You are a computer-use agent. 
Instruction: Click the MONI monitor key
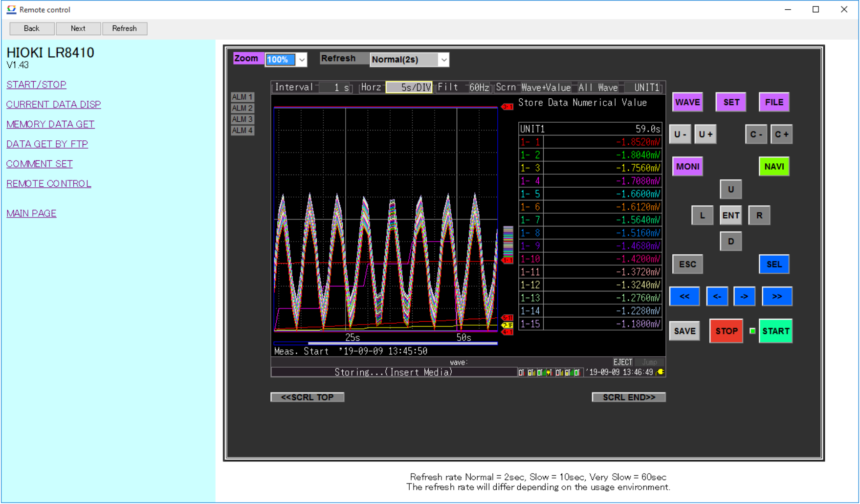point(687,167)
